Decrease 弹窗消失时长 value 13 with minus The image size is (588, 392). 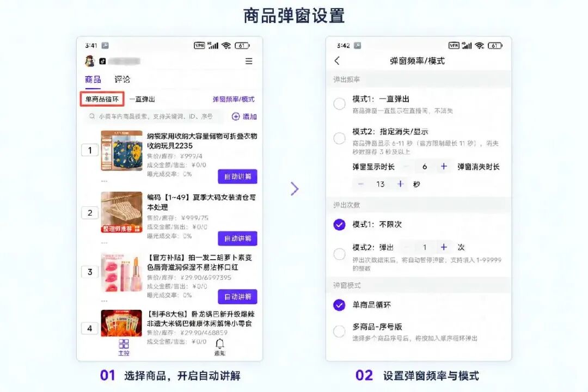(x=361, y=184)
